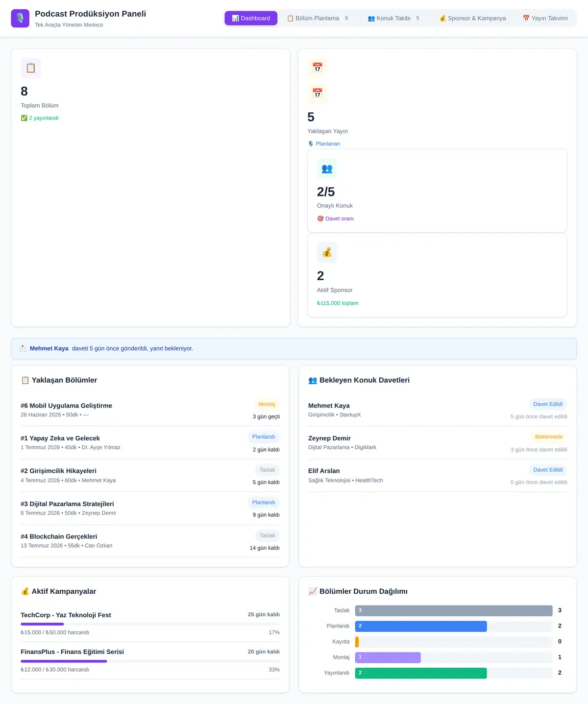
Task: Click the Mehmet Kaya name in the notice banner
Action: [49, 348]
